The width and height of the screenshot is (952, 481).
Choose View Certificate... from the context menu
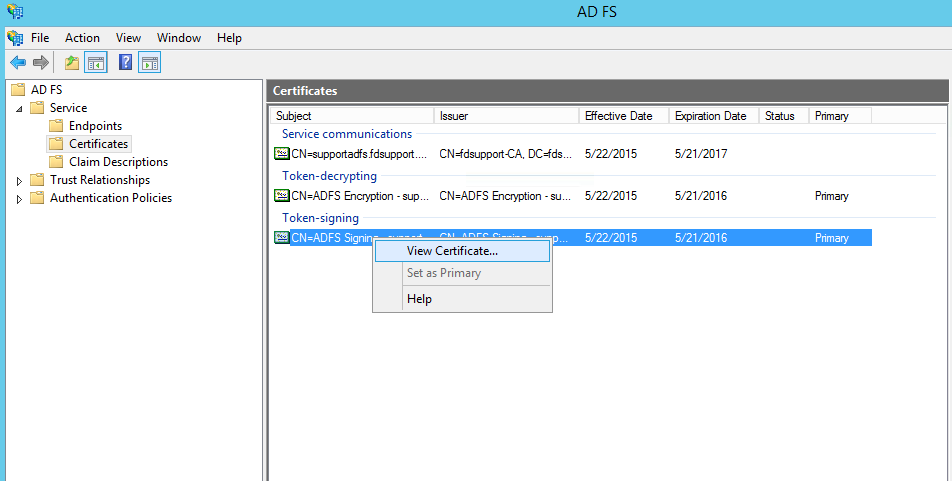point(463,251)
